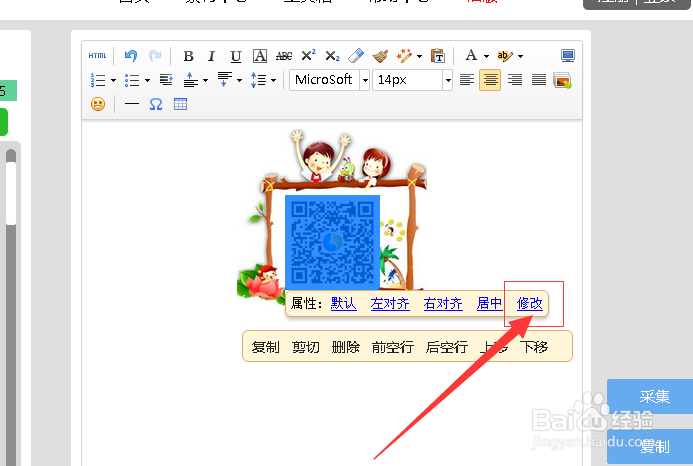Viewport: 693px width, 466px height.
Task: Click the auto-typeset magic wand icon
Action: (404, 56)
